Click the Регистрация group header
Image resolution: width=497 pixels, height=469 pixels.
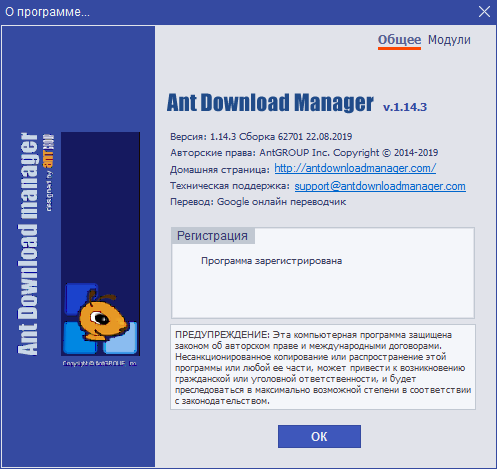pos(212,236)
